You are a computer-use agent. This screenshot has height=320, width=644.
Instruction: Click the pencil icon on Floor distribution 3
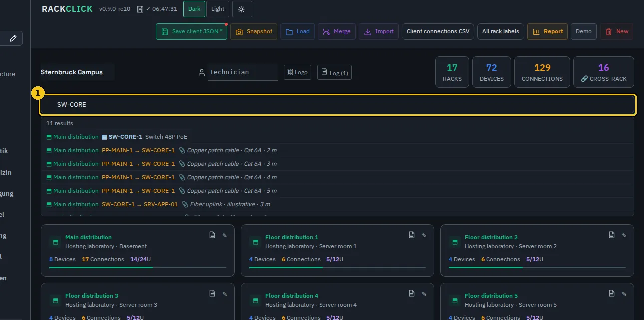click(225, 294)
